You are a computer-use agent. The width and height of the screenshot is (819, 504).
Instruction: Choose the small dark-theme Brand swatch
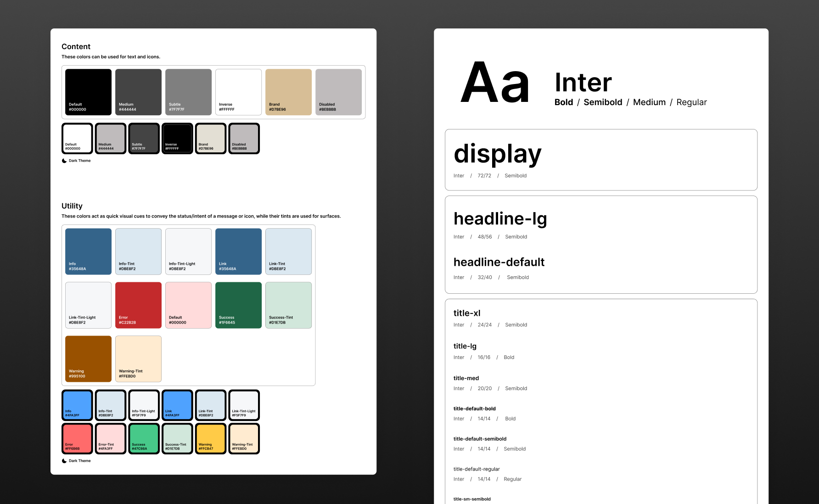click(211, 138)
